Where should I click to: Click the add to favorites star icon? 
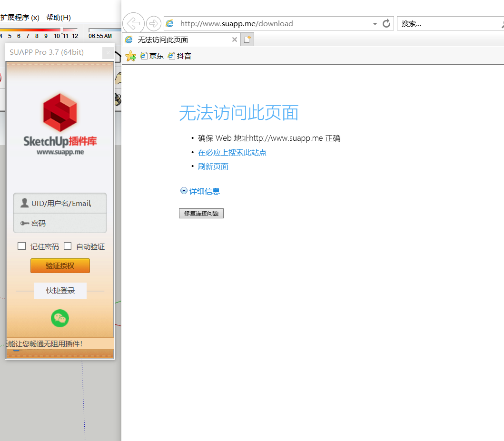click(130, 56)
